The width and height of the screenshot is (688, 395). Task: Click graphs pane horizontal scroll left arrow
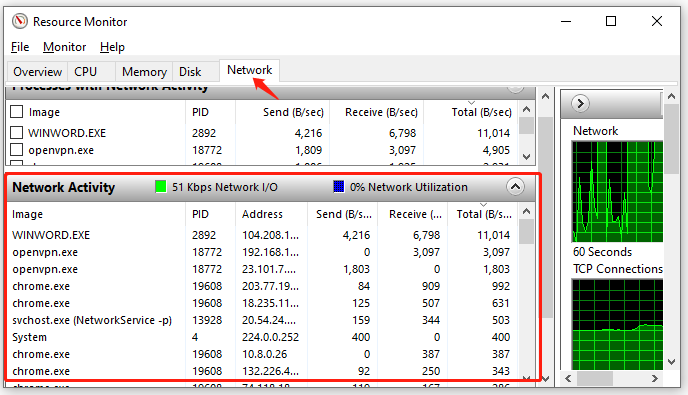pos(568,378)
